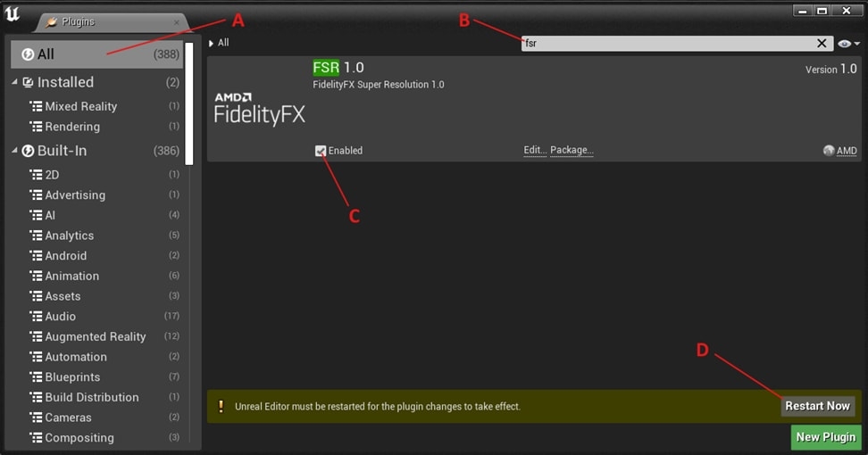Screen dimensions: 868x455
Task: Click the Compositing list icon
Action: click(36, 438)
